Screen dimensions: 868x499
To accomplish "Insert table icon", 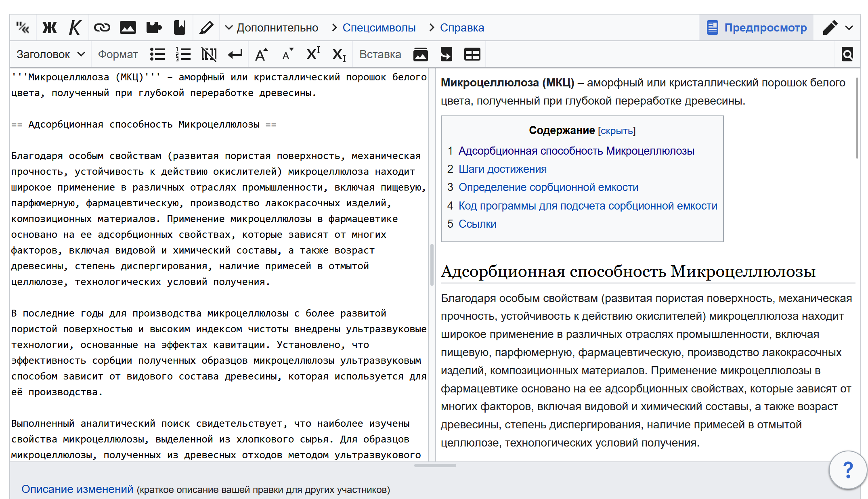I will click(472, 54).
